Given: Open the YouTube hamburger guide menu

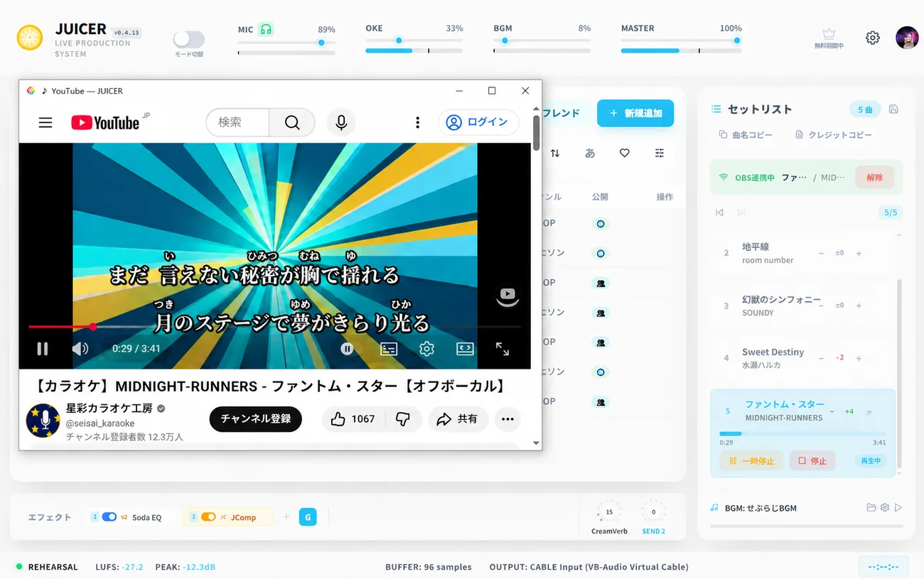Looking at the screenshot, I should (45, 122).
